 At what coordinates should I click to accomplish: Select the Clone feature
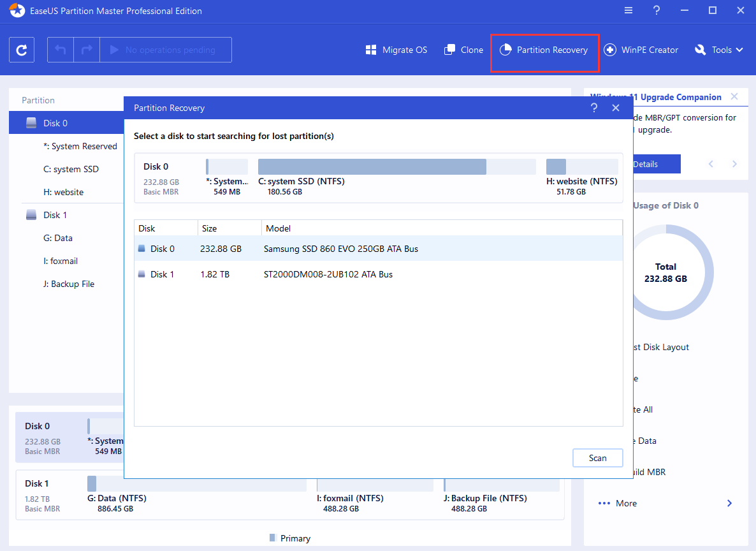(x=463, y=49)
